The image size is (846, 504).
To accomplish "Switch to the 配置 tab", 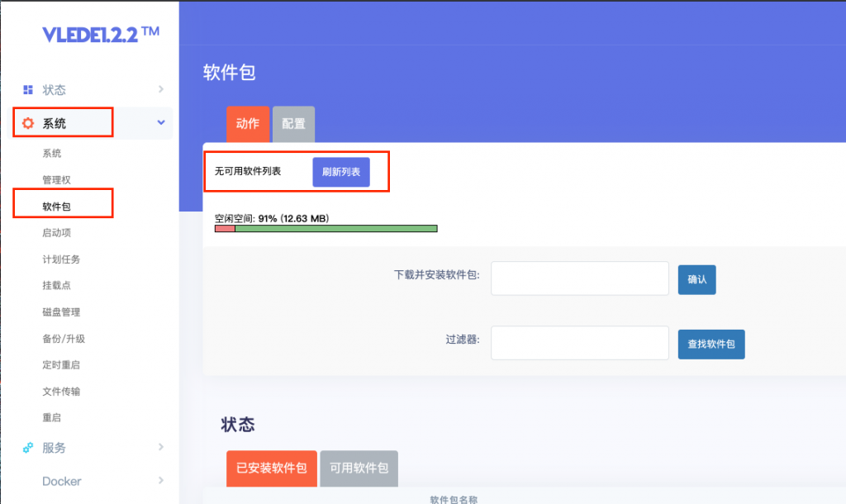I will pos(293,124).
